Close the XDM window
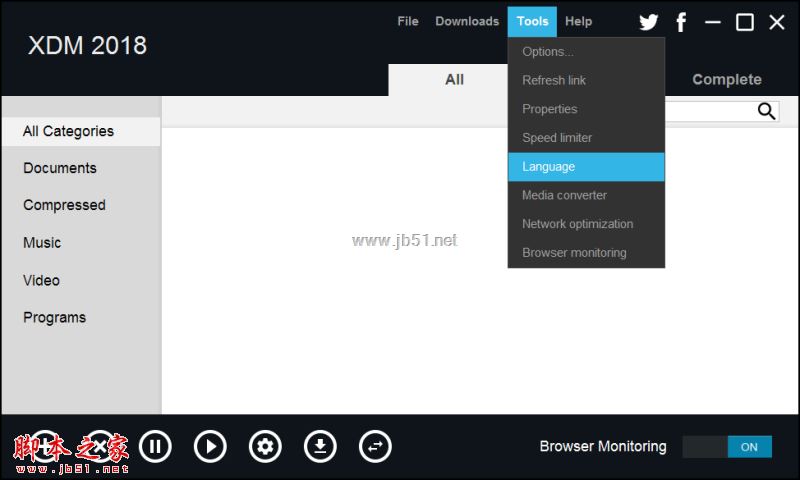 [777, 22]
